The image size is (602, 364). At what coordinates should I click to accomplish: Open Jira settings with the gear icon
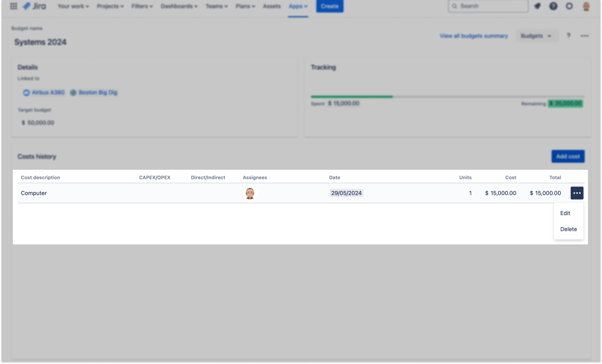569,6
